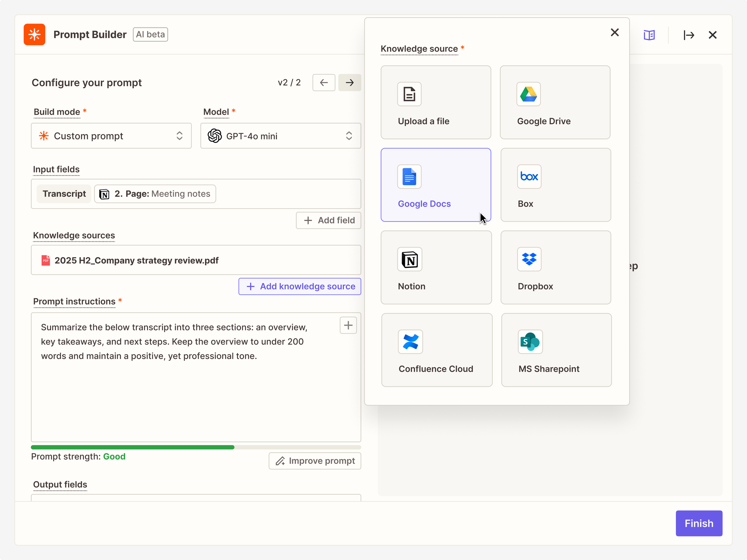
Task: Pick Confluence Cloud source tile
Action: click(437, 350)
